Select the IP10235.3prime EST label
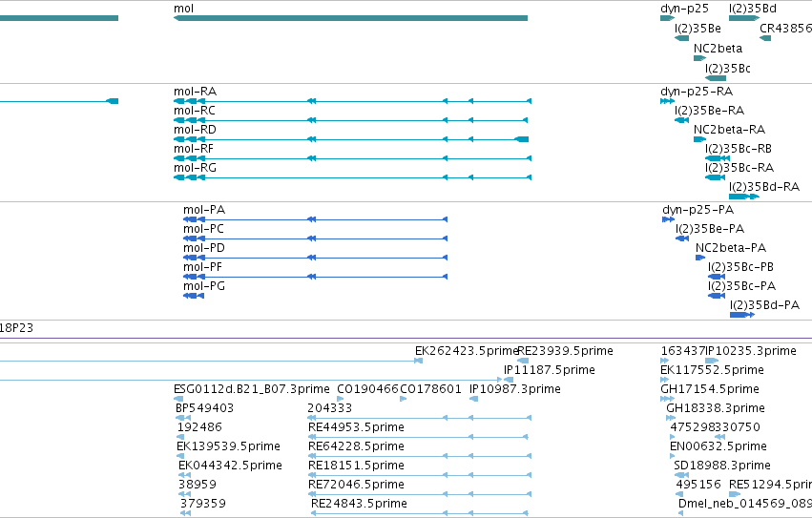This screenshot has width=812, height=518. click(751, 351)
